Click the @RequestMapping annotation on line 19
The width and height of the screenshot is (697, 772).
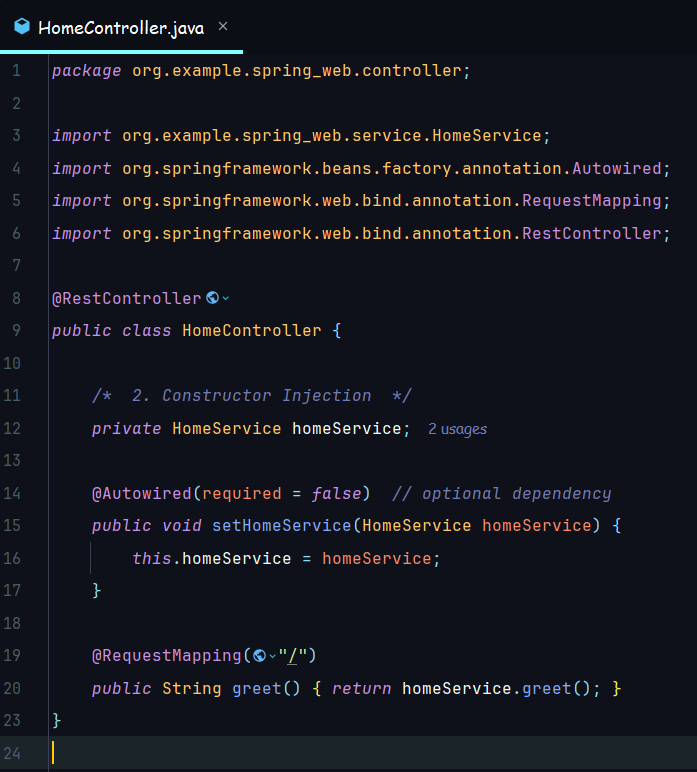coord(167,655)
